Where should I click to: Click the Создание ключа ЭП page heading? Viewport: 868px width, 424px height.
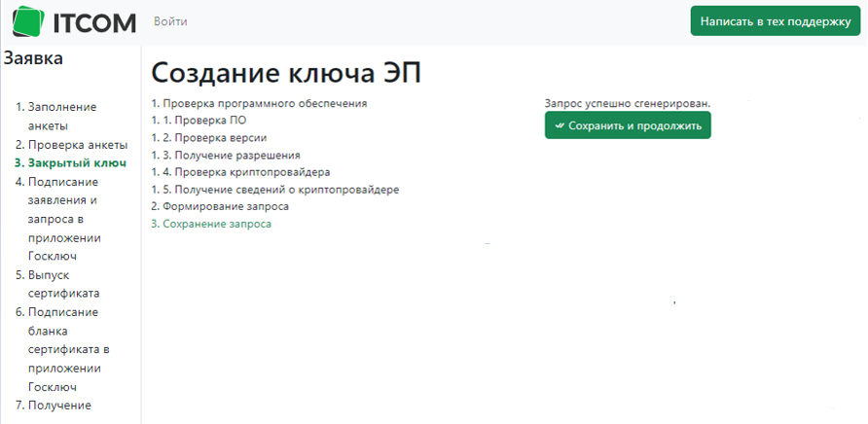286,73
